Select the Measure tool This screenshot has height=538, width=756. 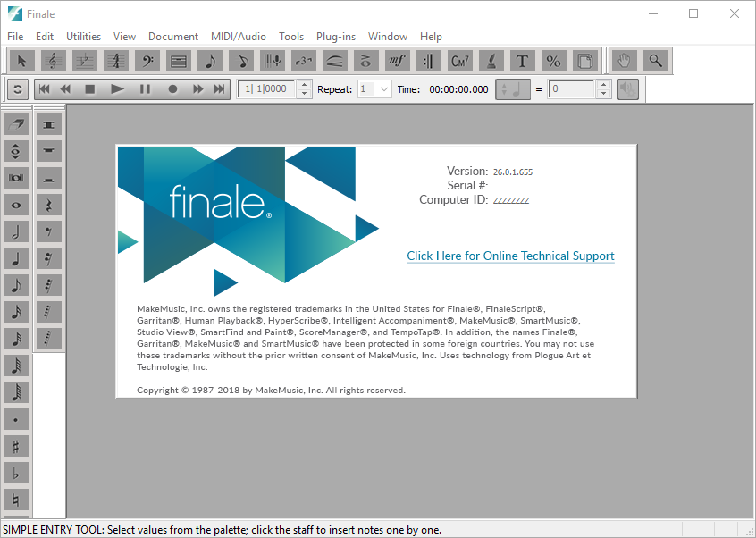(179, 61)
